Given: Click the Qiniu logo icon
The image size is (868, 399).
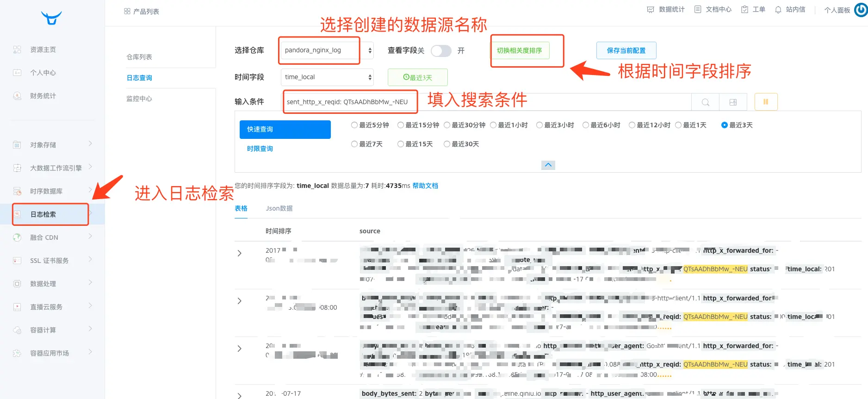Looking at the screenshot, I should (51, 18).
